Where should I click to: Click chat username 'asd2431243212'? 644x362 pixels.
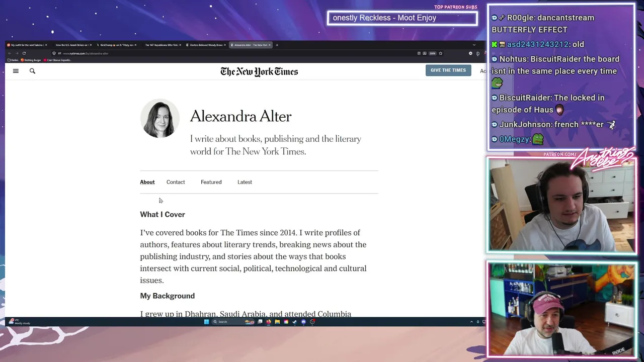pyautogui.click(x=538, y=44)
